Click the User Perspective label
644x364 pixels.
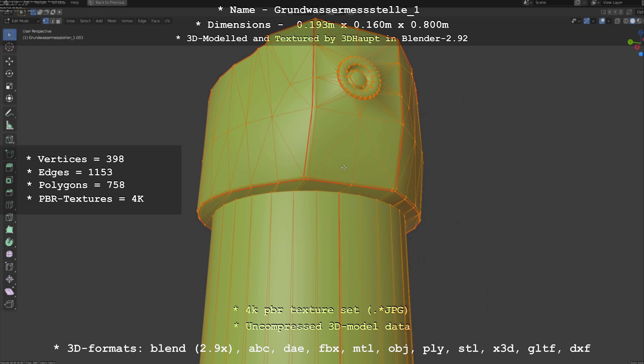pos(37,31)
